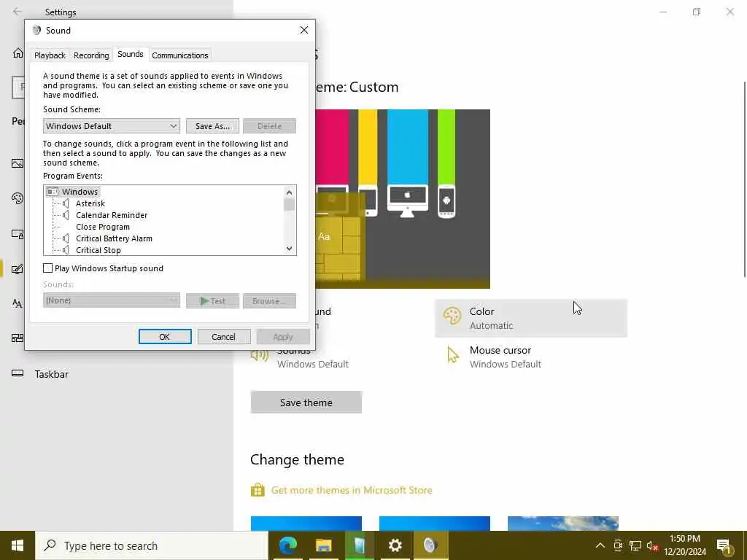Open Taskbar in Settings sidebar

click(x=51, y=374)
